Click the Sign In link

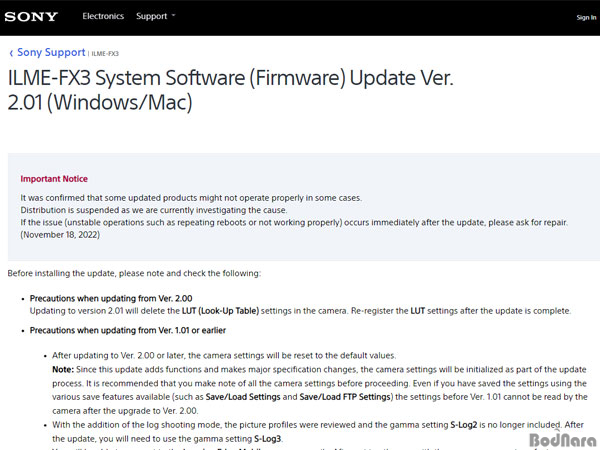click(586, 17)
